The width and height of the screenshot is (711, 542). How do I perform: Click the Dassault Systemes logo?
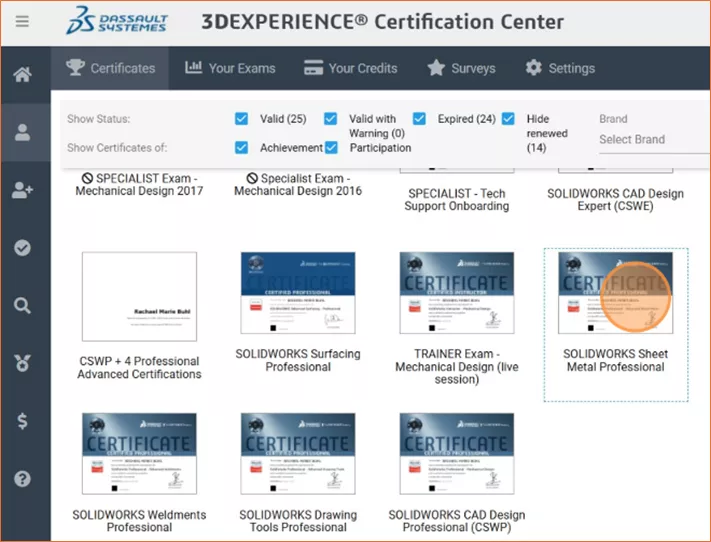117,21
